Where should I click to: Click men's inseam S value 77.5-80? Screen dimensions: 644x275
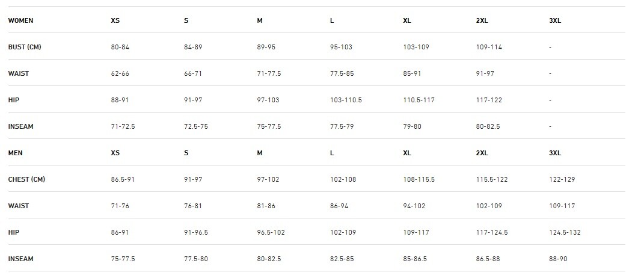(196, 259)
